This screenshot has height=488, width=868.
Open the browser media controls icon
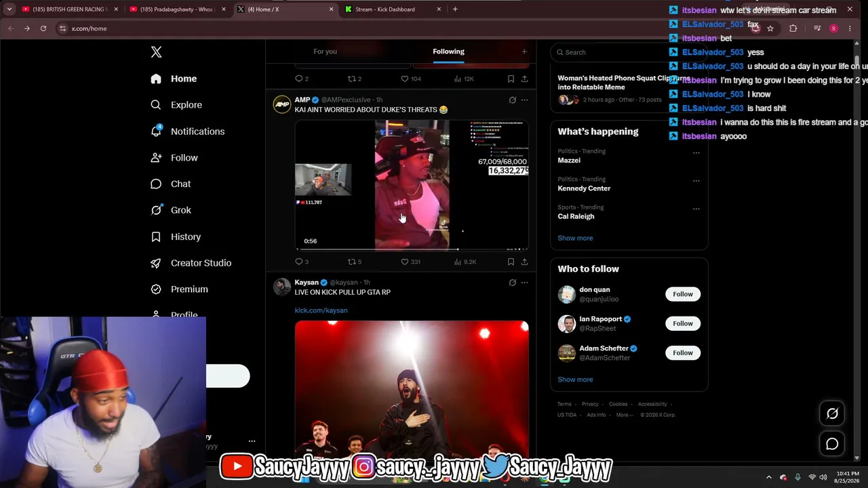pos(817,28)
